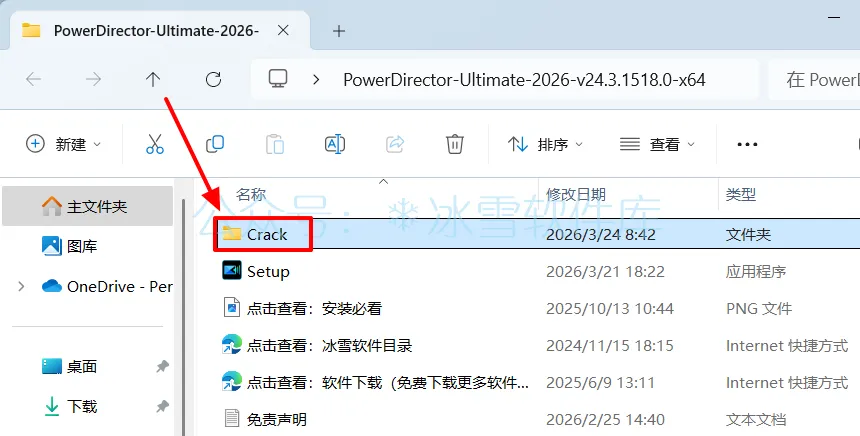Click the 文本文档 type cell
The image size is (860, 436).
tap(756, 420)
